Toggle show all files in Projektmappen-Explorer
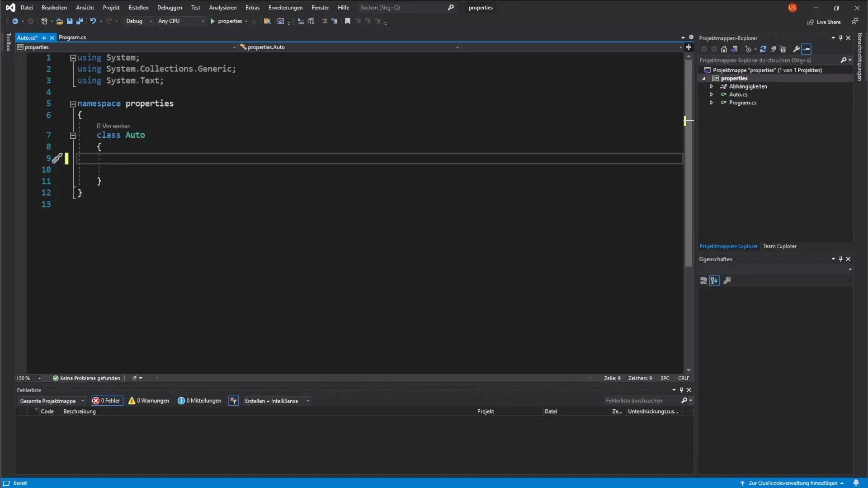 click(783, 49)
